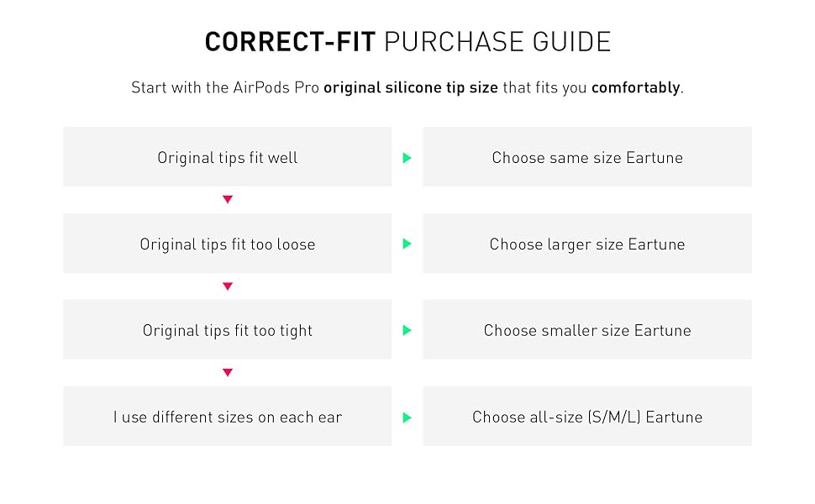Select "I use different sizes on each ear"
This screenshot has height=504, width=815.
coord(227,417)
